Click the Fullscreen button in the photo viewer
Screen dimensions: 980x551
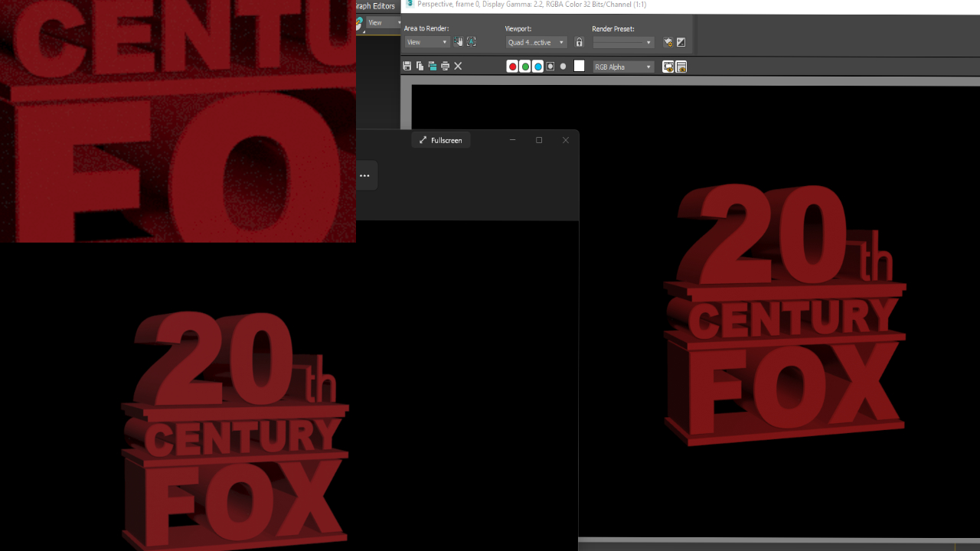(x=441, y=140)
